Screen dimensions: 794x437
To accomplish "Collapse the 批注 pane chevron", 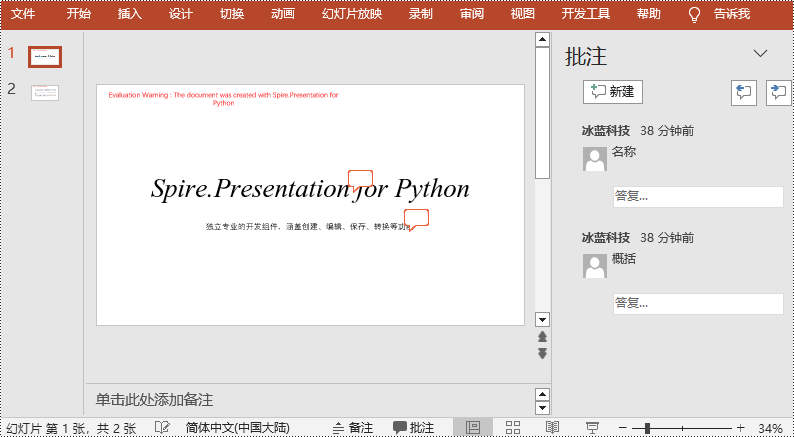I will point(761,53).
